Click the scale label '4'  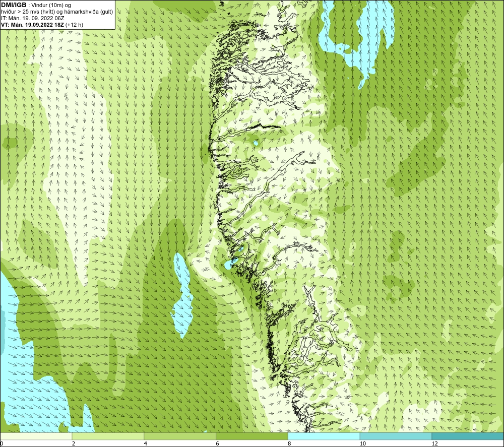coord(146,443)
